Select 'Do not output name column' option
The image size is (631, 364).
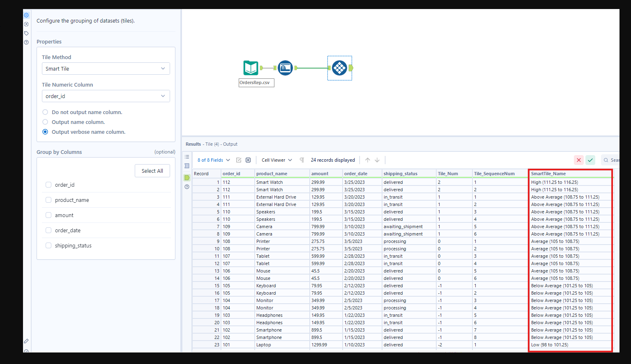[45, 112]
